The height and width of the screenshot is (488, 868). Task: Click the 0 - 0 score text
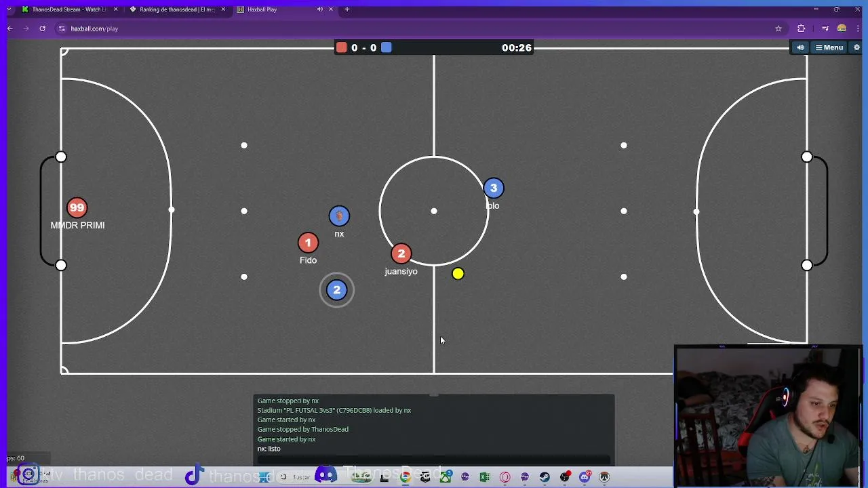pyautogui.click(x=364, y=47)
